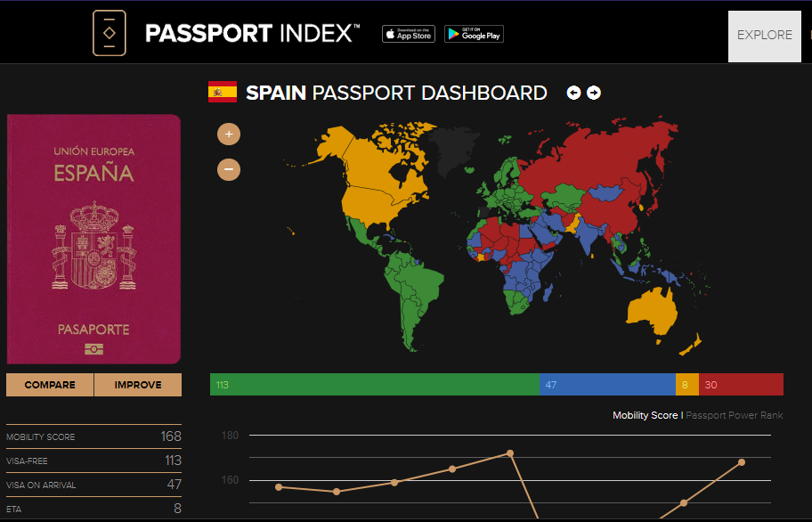Click the 180 axis label on the chart
812x522 pixels.
click(230, 436)
